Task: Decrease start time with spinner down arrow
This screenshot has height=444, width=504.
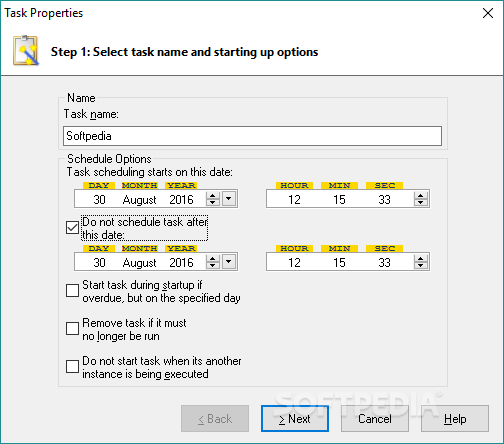Action: coord(421,202)
